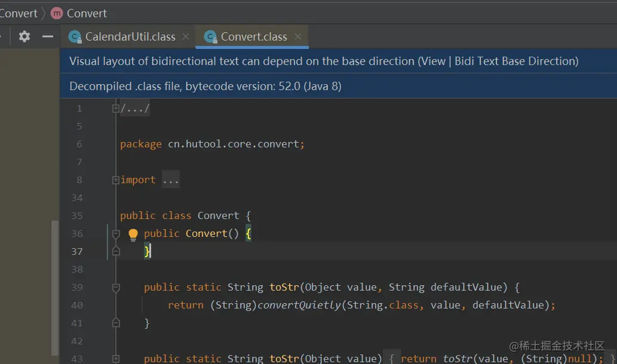
Task: Open the yellow intention lightbulb on line 36
Action: (x=133, y=235)
